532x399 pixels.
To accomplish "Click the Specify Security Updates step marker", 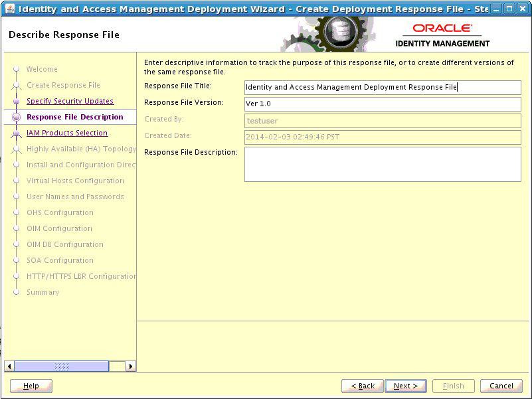I will pyautogui.click(x=16, y=101).
